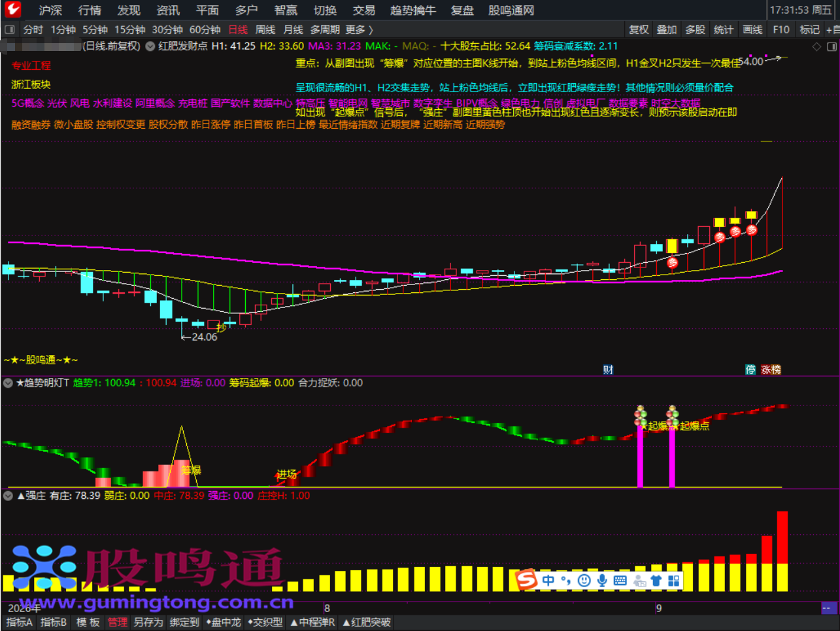Expand the ★趋势明灯T indicator dropdown arrow
840x631 pixels.
tap(8, 383)
